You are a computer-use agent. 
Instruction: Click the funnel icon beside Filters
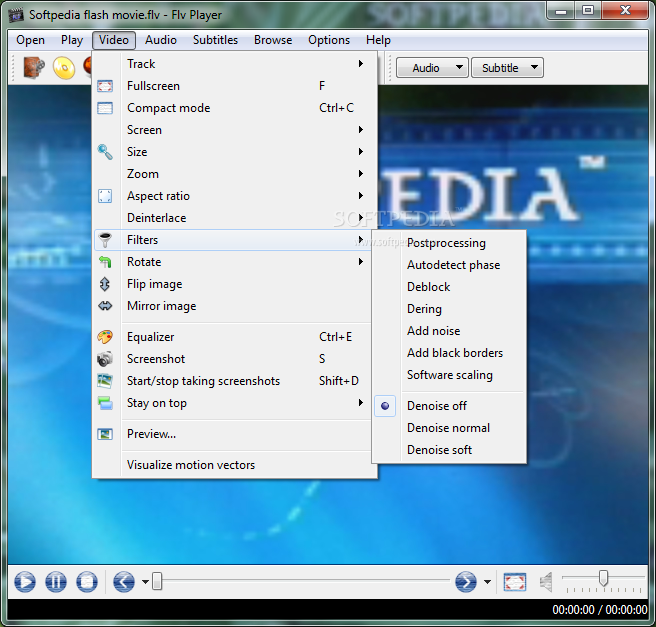click(x=105, y=240)
